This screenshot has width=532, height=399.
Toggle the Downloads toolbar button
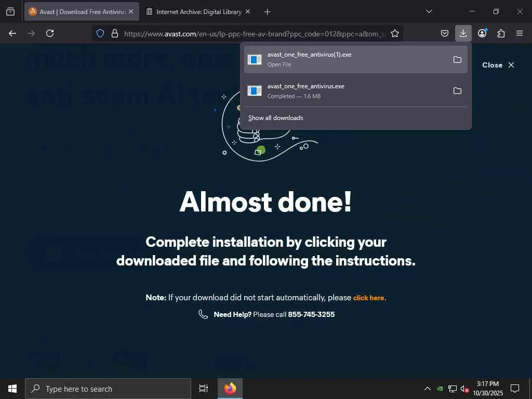coord(463,33)
